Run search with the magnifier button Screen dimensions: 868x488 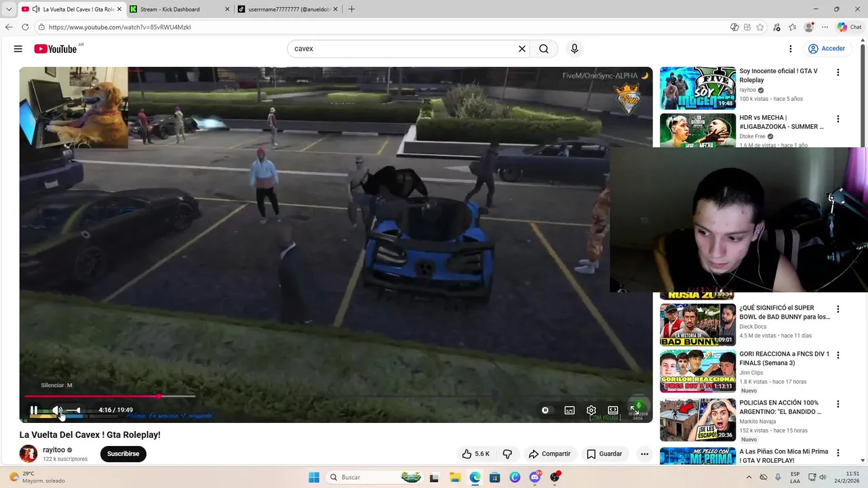coord(544,49)
